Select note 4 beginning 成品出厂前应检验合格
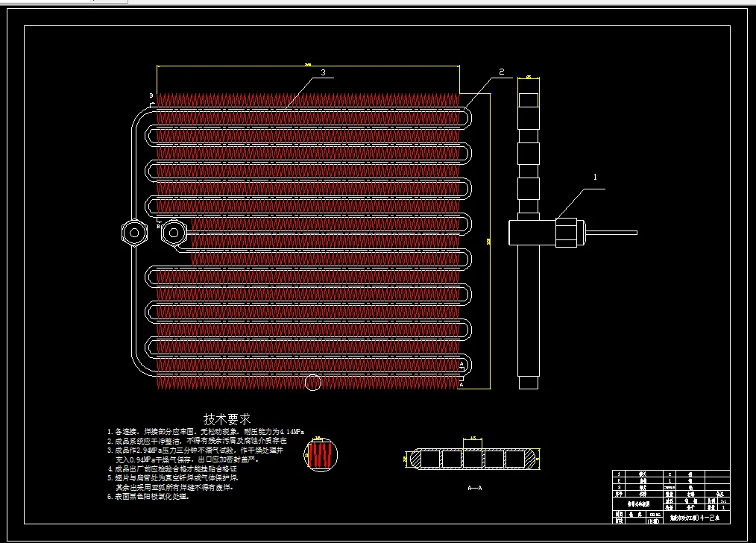Screen dimensions: 756x543 click(x=172, y=468)
